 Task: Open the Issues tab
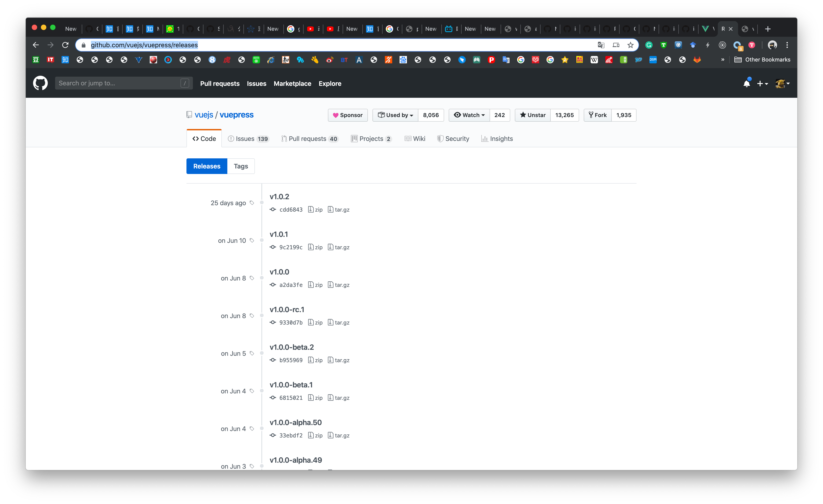click(x=248, y=139)
